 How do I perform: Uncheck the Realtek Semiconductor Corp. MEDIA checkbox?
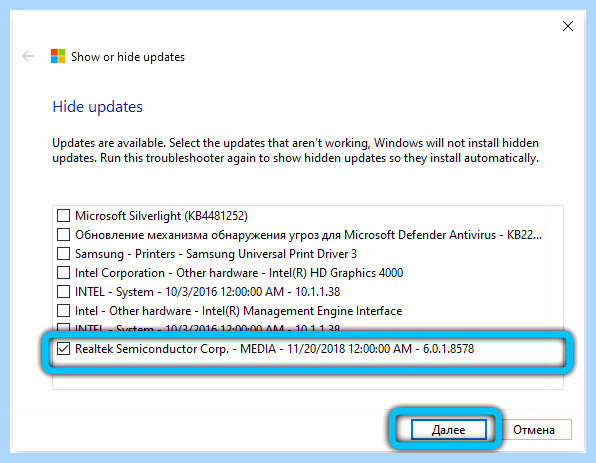click(x=63, y=349)
